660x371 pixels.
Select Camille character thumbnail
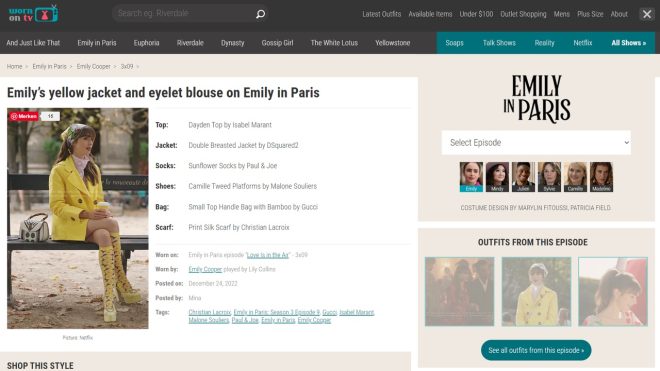575,177
